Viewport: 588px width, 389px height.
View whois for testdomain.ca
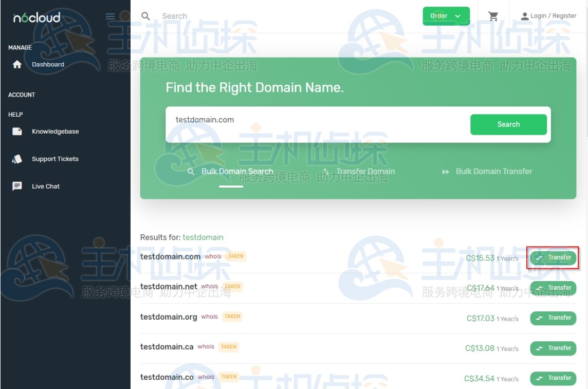[206, 347]
